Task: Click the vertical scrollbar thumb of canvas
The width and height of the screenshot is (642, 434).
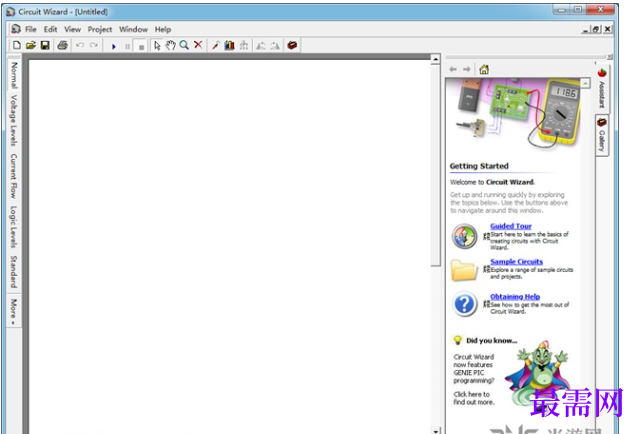Action: [436, 165]
